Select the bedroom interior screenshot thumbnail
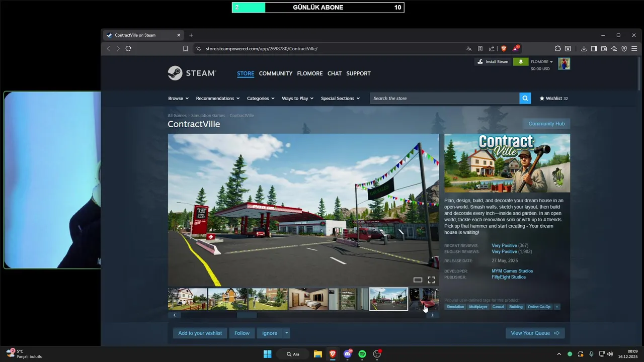Screen dimensions: 644x362 (308, 299)
